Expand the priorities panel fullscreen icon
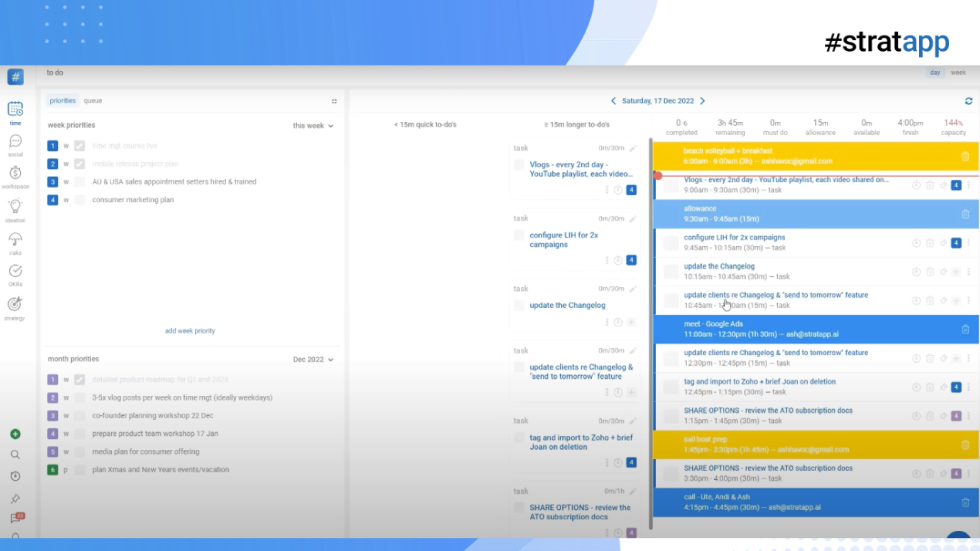The height and width of the screenshot is (551, 980). [x=334, y=101]
